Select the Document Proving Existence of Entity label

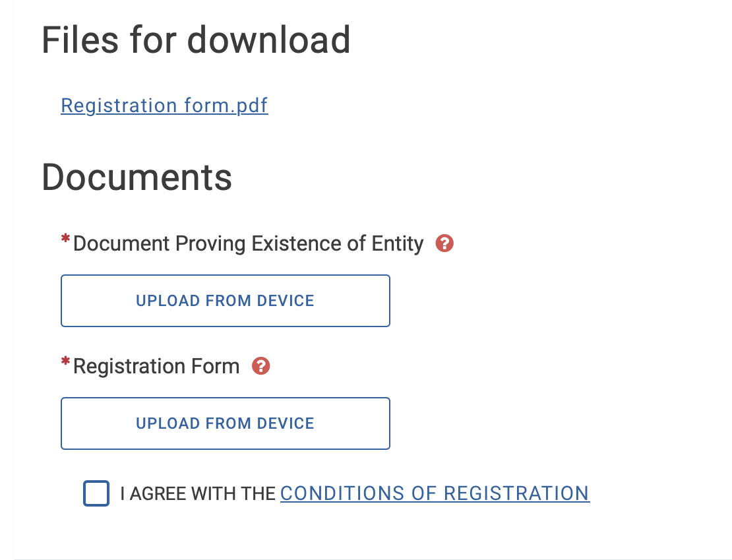pos(248,244)
